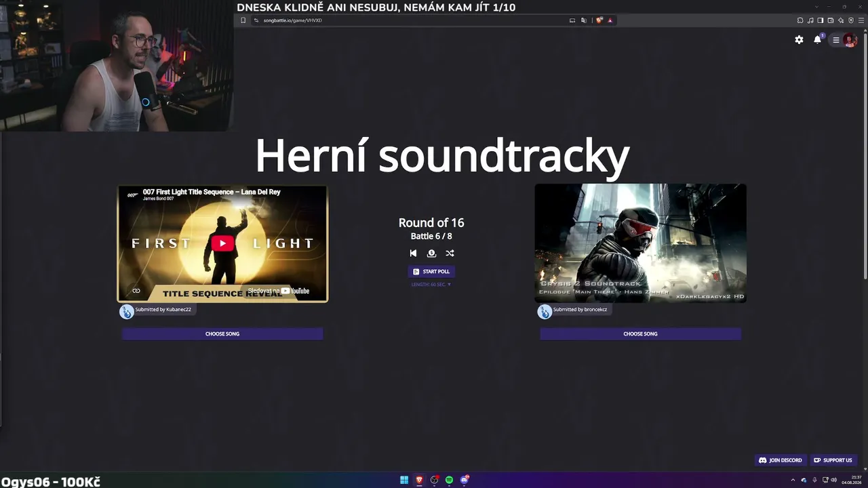
Task: Copy link icon on the 007 video
Action: (136, 291)
